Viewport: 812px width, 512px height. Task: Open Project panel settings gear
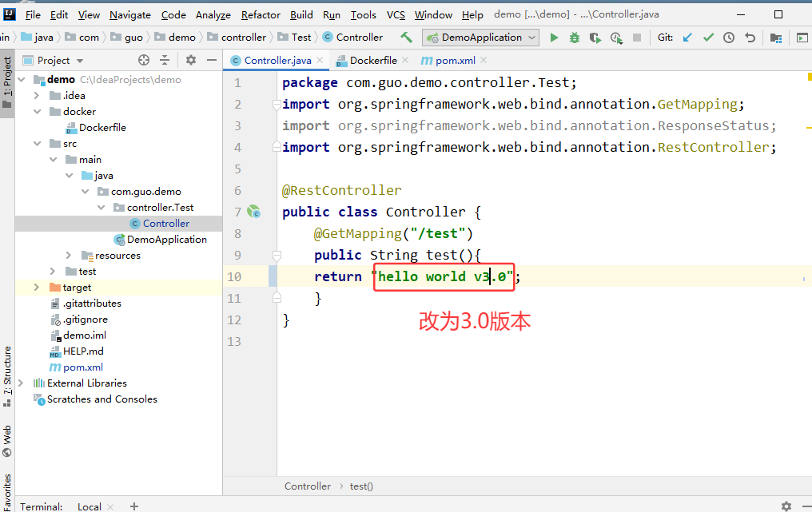point(190,60)
